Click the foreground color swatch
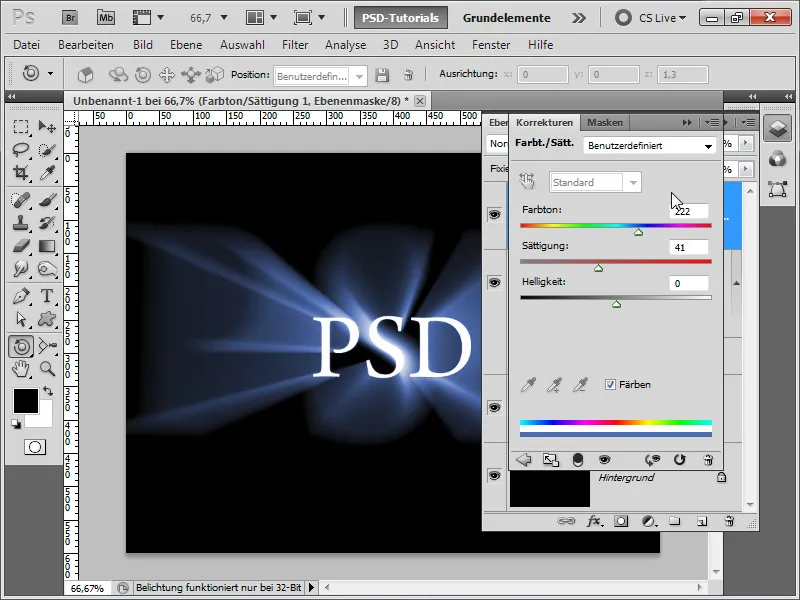Viewport: 800px width, 600px height. 26,401
